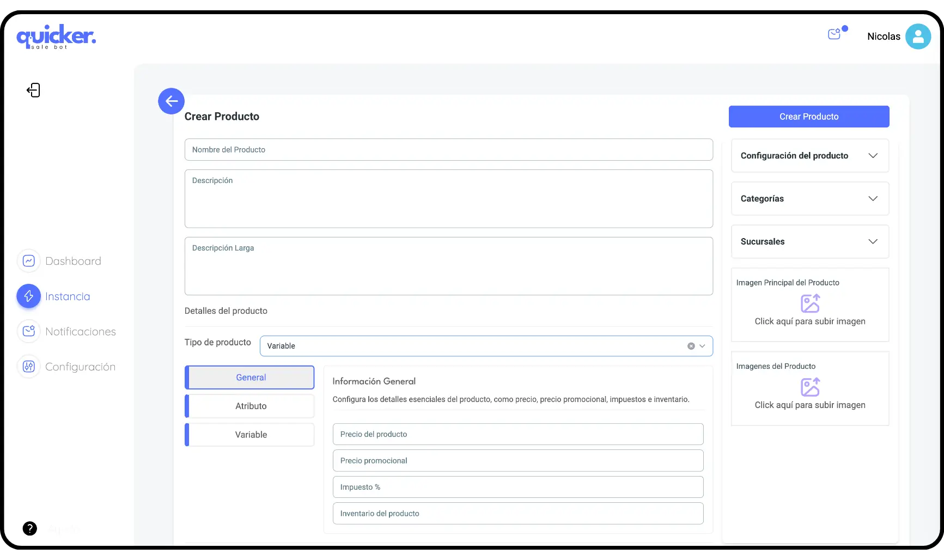The image size is (944, 560).
Task: Switch to the Variable tab
Action: tap(250, 435)
